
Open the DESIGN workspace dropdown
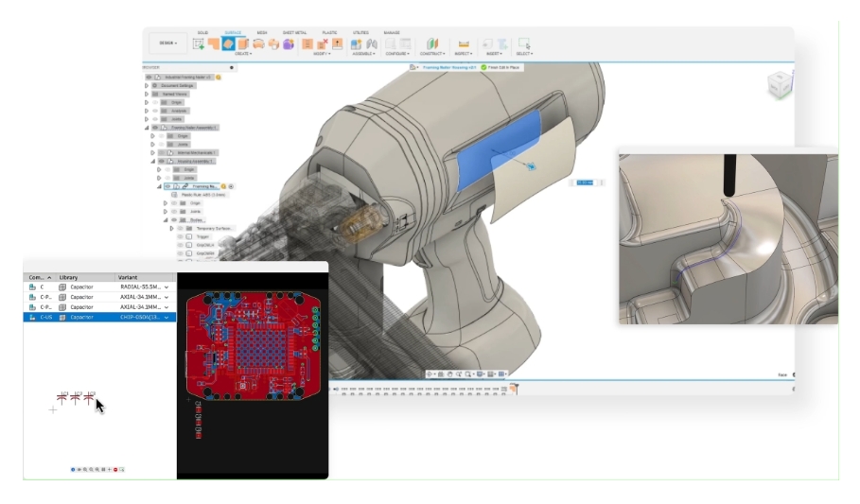point(167,43)
